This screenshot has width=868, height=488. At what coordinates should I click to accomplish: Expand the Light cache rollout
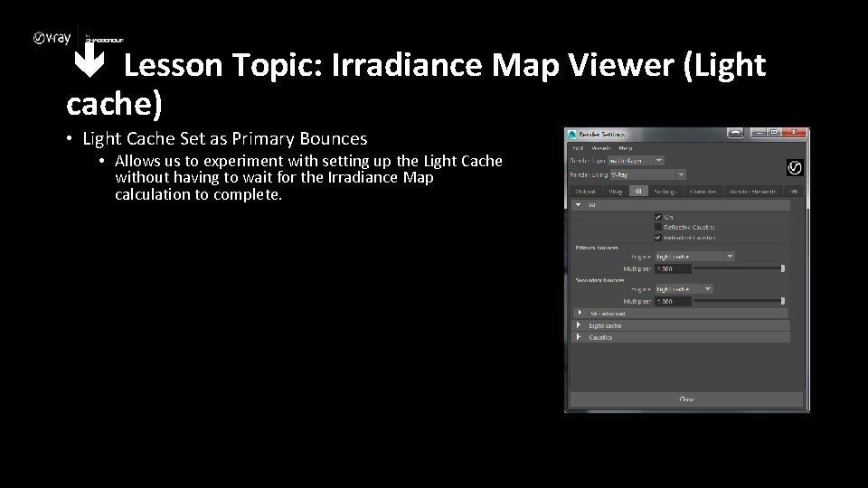point(680,325)
